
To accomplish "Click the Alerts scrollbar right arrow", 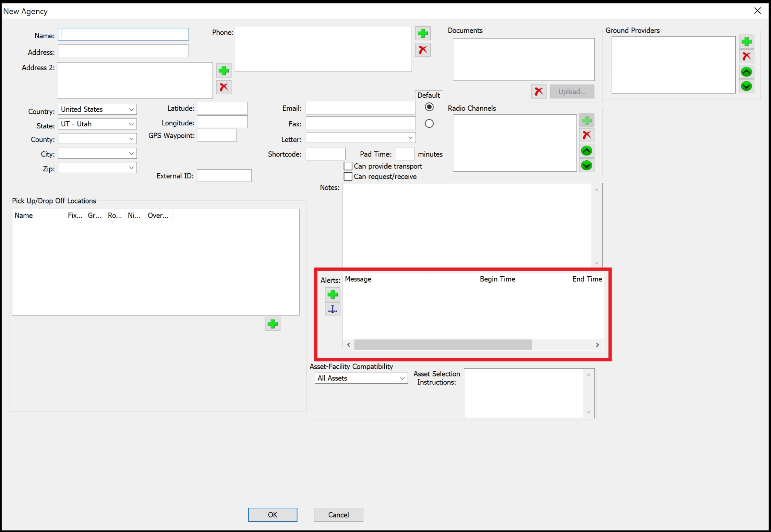I will pos(598,345).
